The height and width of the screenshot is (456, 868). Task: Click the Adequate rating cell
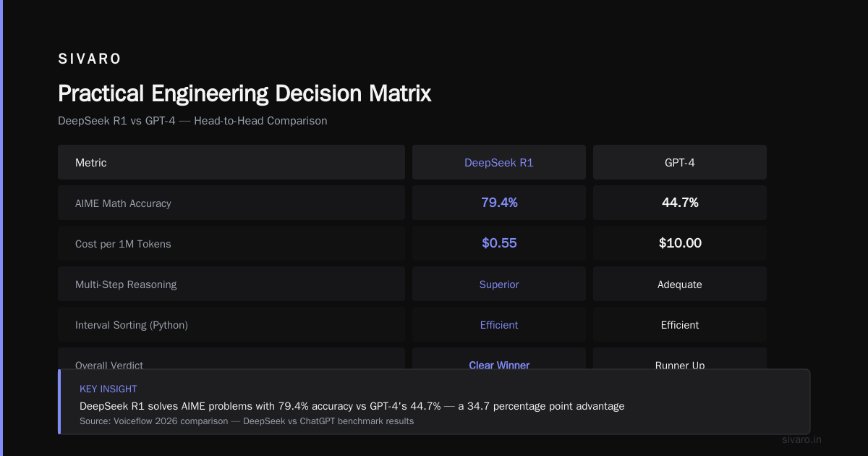680,284
